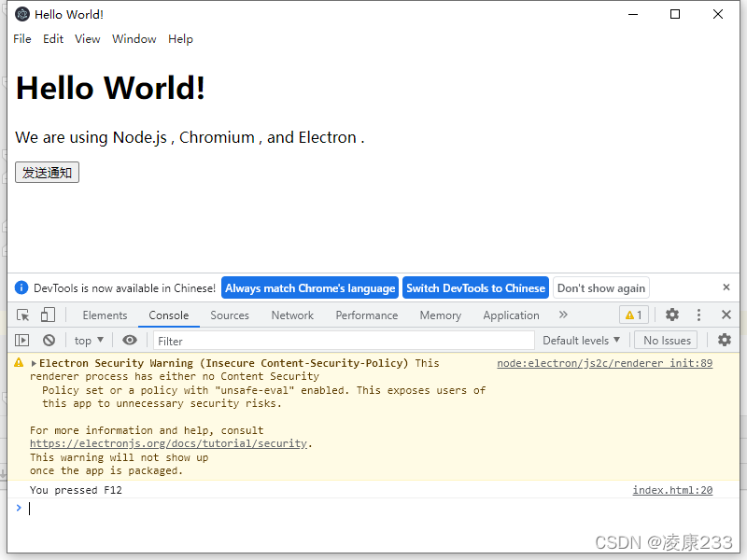This screenshot has width=747, height=560.
Task: Open the index.html:20 source link
Action: tap(672, 491)
